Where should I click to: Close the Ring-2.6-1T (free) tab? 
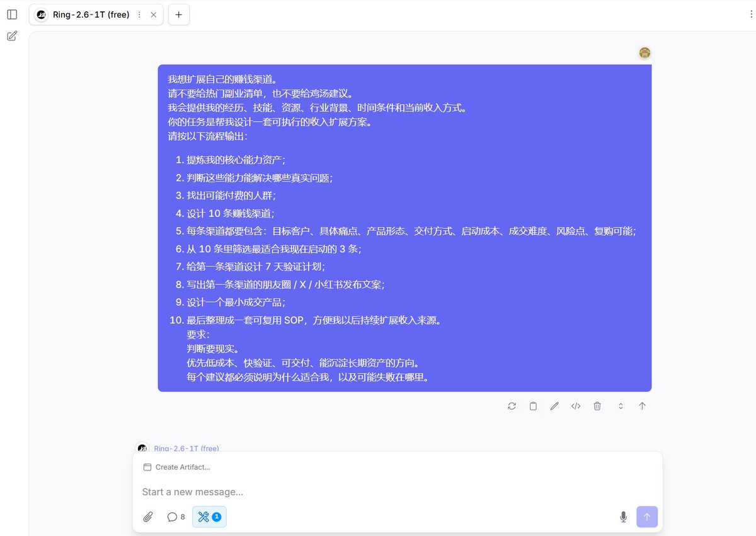coord(154,15)
